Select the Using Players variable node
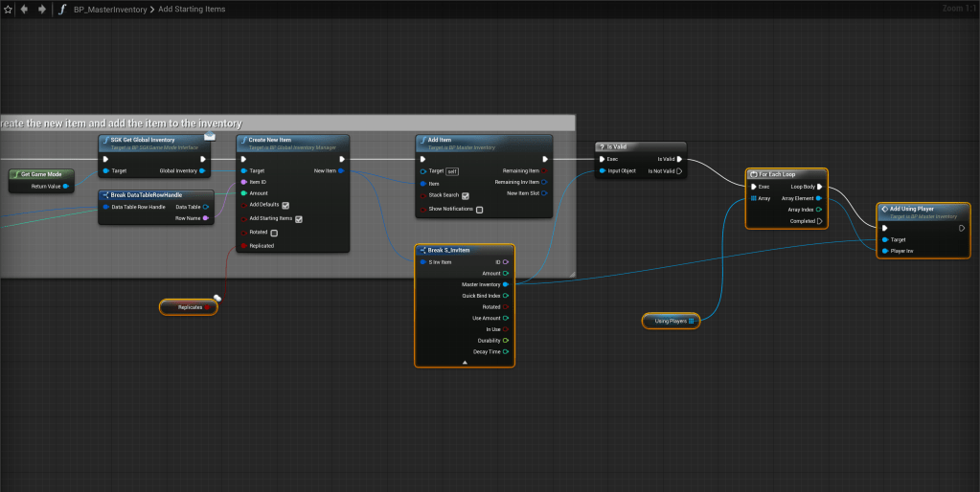 pyautogui.click(x=671, y=321)
